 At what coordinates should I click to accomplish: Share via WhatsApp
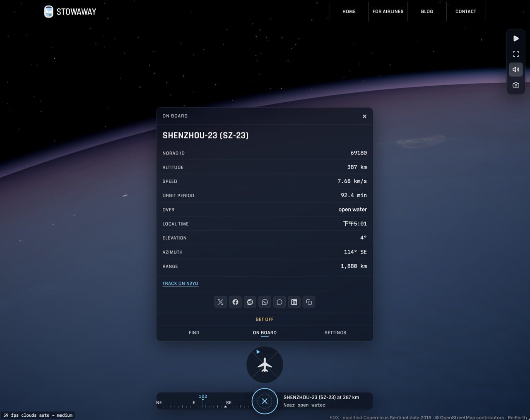(x=265, y=302)
